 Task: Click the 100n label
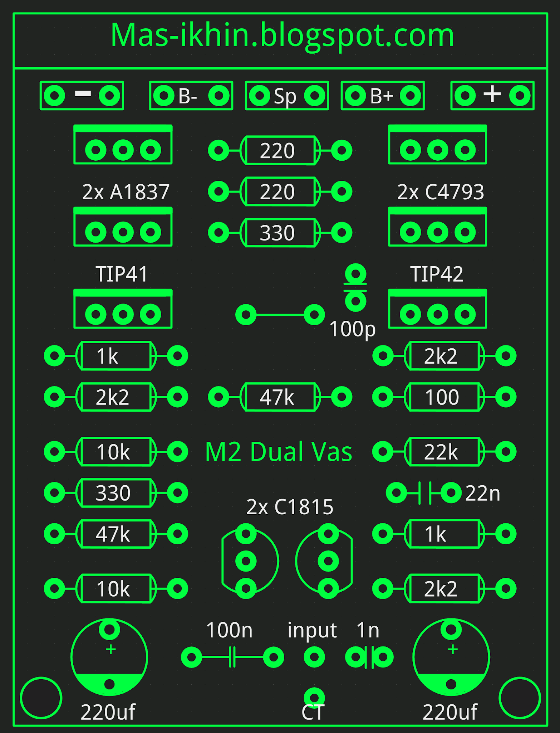[x=229, y=630]
